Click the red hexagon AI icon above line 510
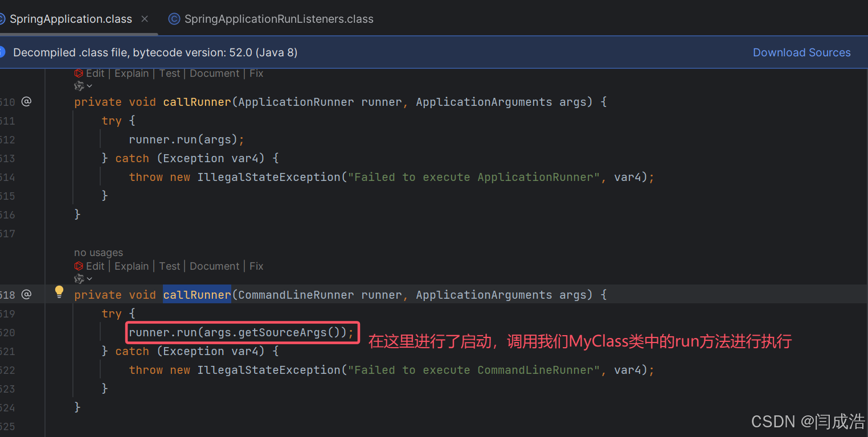Screen dimensions: 868x437 (x=79, y=73)
